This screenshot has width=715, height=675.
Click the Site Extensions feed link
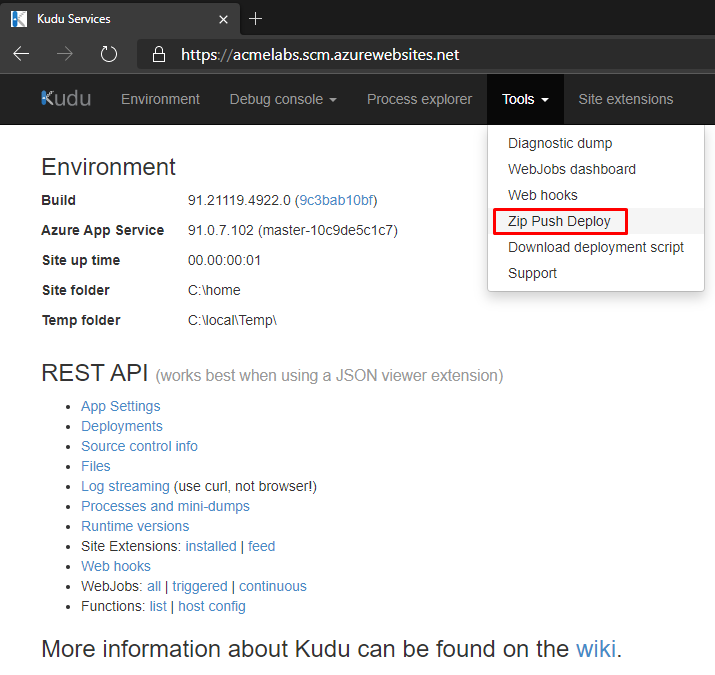(262, 546)
